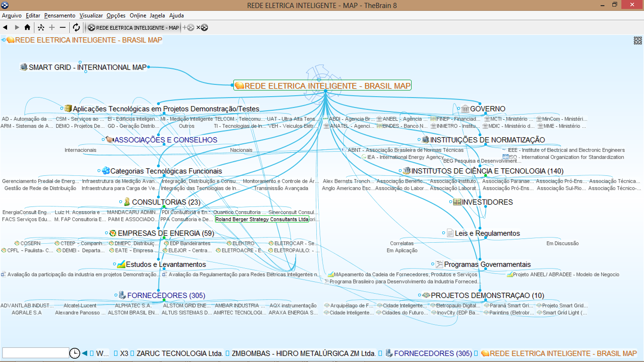Click the minus toolbar icon
This screenshot has height=362, width=644.
(62, 28)
